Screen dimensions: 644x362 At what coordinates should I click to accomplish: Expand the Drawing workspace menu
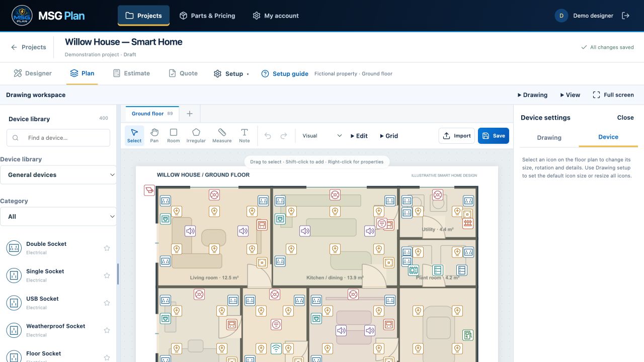pos(532,95)
